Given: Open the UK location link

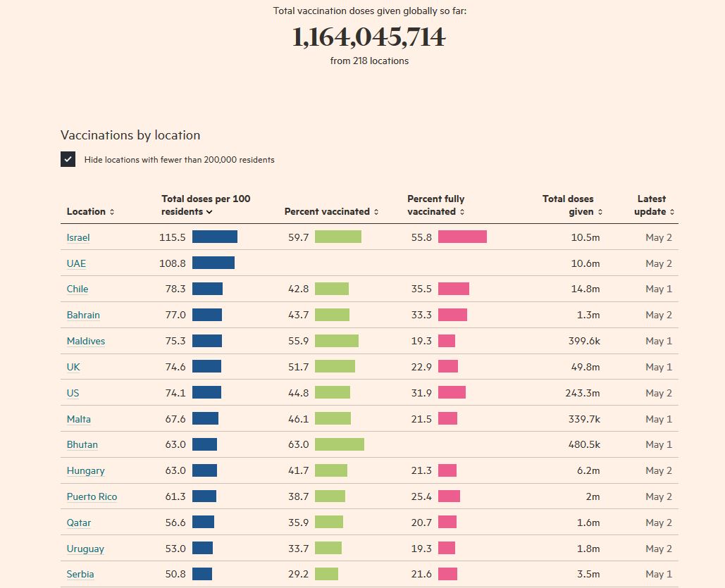Looking at the screenshot, I should click(x=73, y=367).
